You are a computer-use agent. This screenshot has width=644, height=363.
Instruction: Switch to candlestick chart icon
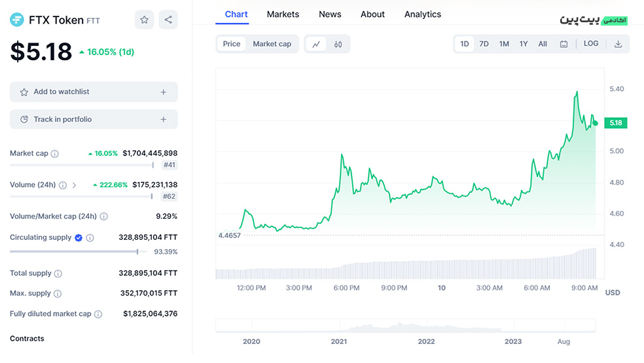point(338,44)
